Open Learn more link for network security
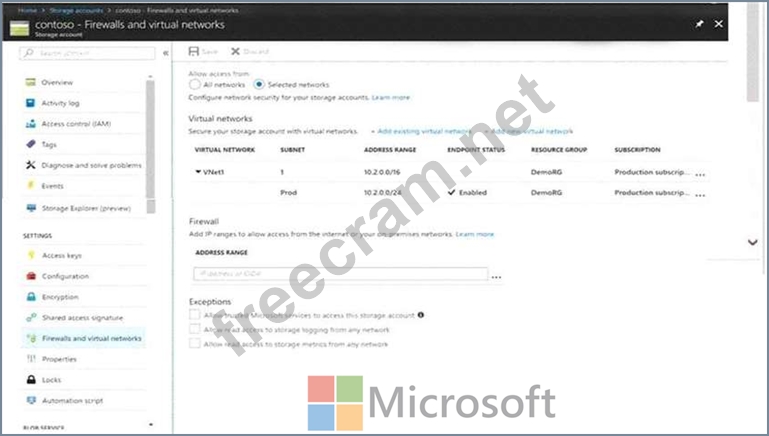 point(390,98)
